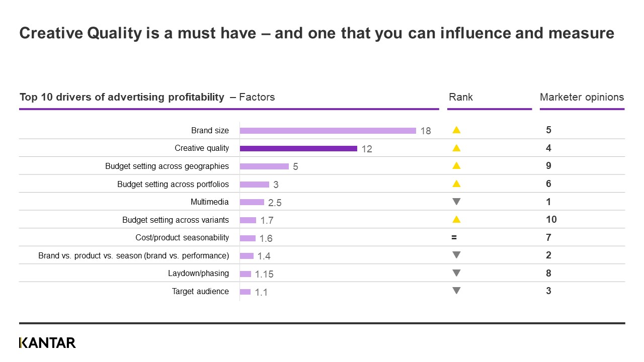The image size is (644, 362).
Task: Click the slide title about Creative Quality
Action: 316,33
